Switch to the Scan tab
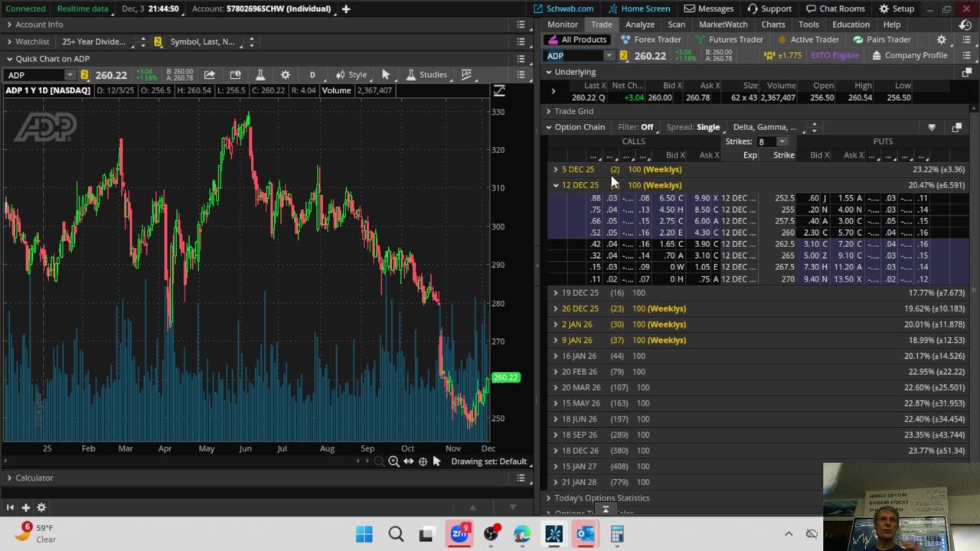The height and width of the screenshot is (551, 980). [677, 24]
